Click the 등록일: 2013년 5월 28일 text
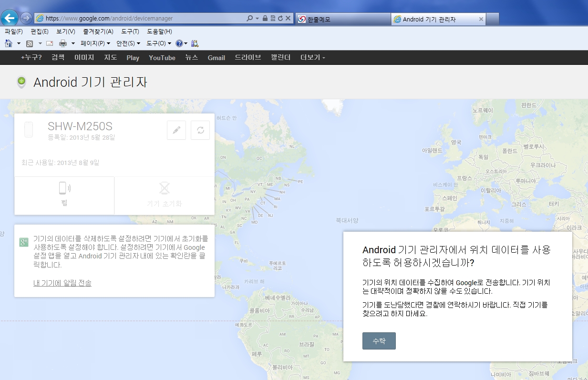 82,137
